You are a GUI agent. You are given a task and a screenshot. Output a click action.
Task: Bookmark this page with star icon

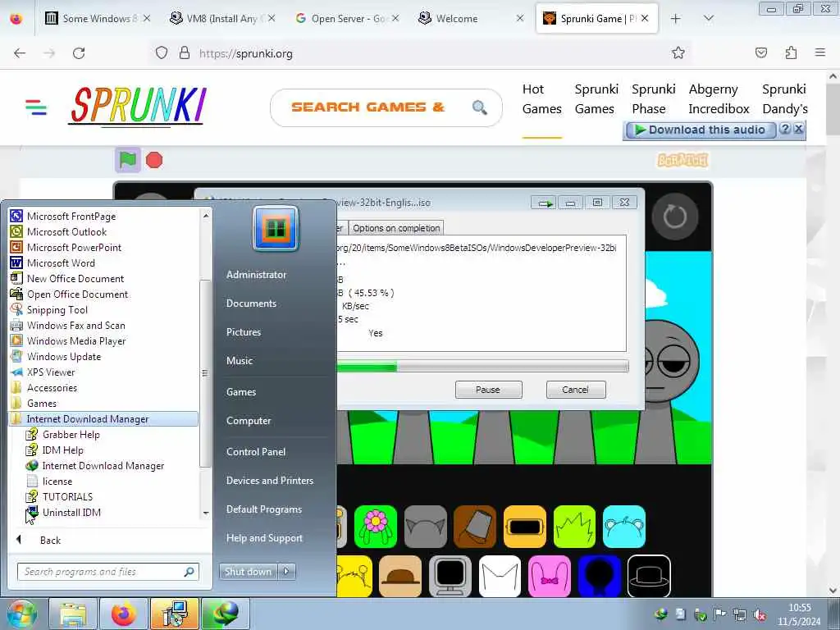[x=678, y=52]
